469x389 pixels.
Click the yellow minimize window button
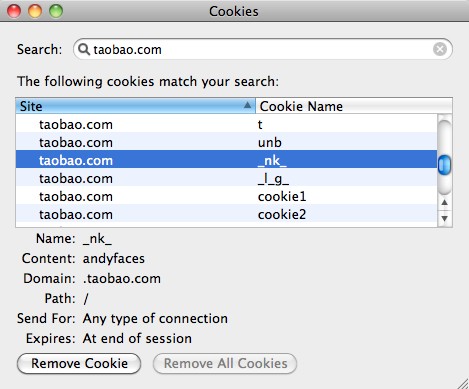click(x=35, y=11)
